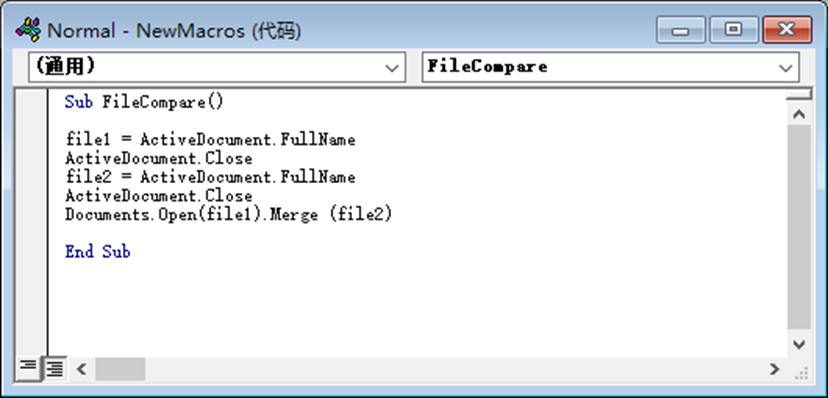
Task: Place cursor on End Sub line
Action: (x=98, y=252)
